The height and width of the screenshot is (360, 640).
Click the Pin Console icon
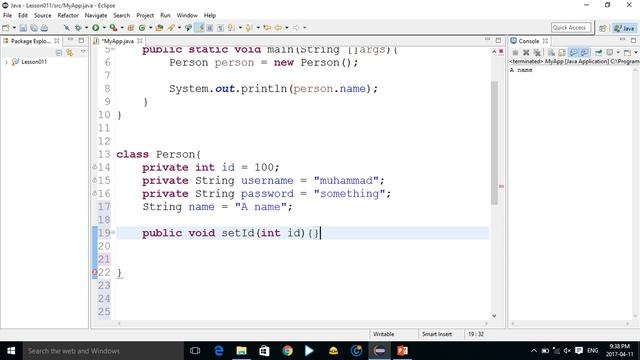(x=598, y=53)
